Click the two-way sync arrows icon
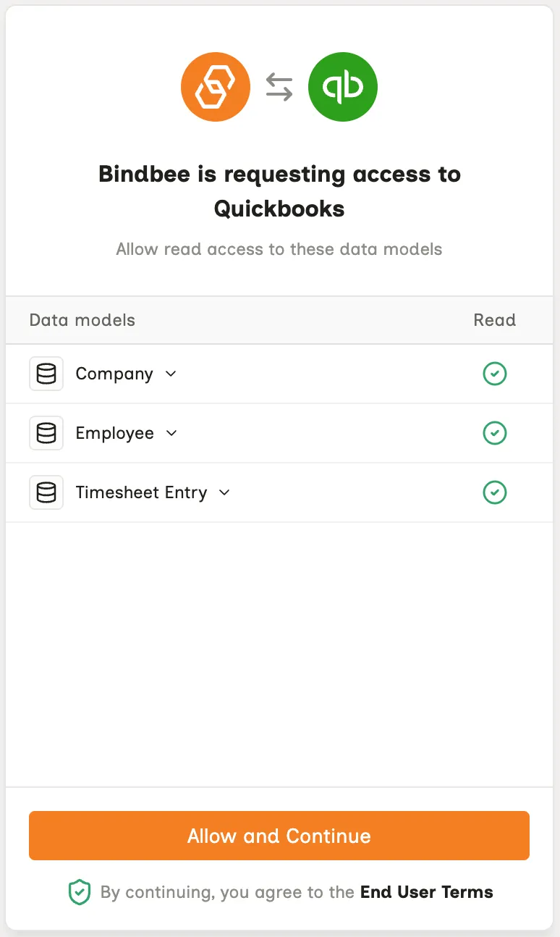Viewport: 560px width, 937px height. [279, 88]
